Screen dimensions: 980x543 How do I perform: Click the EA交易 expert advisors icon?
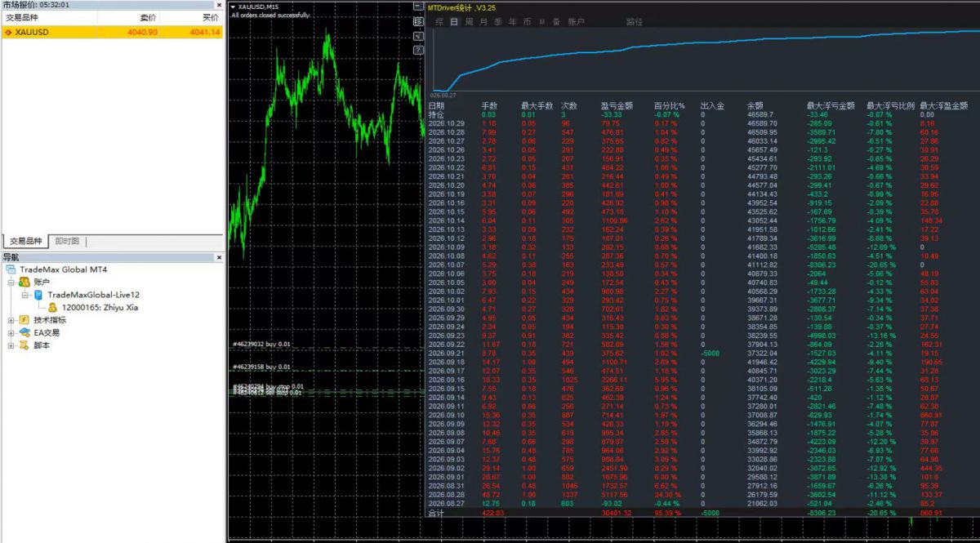[24, 332]
